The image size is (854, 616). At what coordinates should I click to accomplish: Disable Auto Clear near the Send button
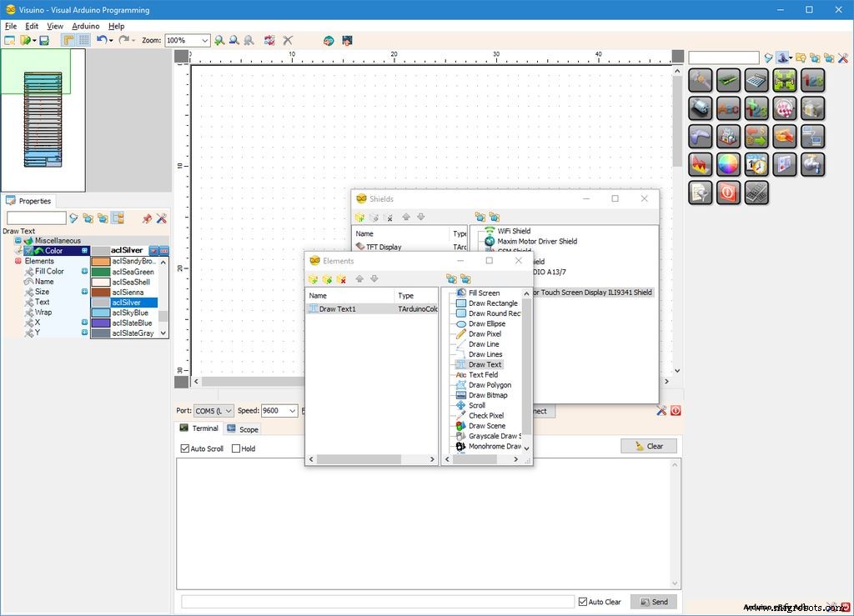pos(581,601)
